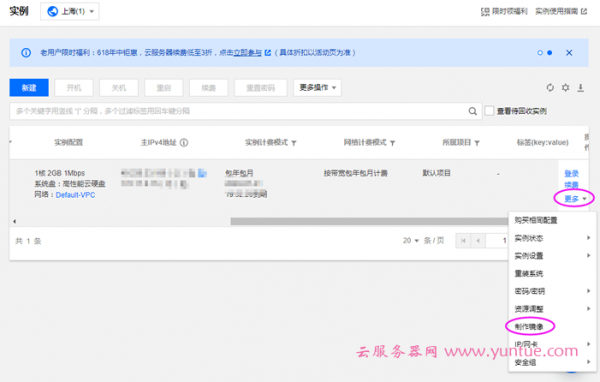Click the 关机 (shut down) button
The height and width of the screenshot is (382, 600).
click(119, 88)
